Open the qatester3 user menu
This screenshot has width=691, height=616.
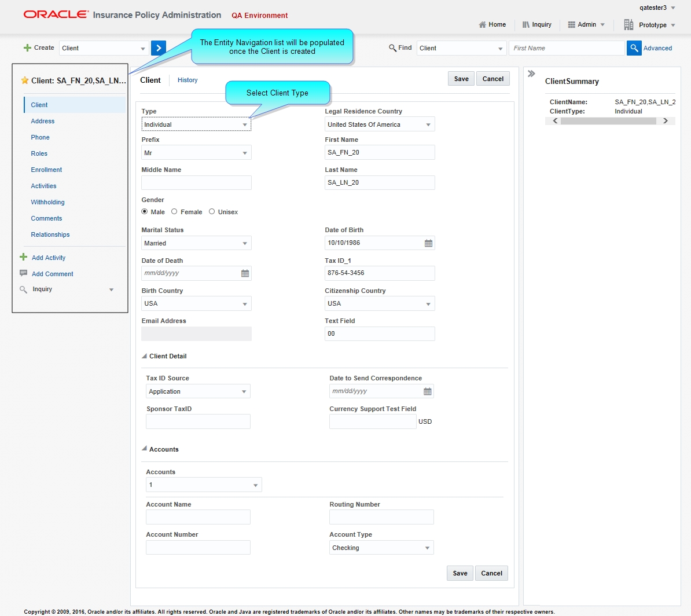[657, 8]
